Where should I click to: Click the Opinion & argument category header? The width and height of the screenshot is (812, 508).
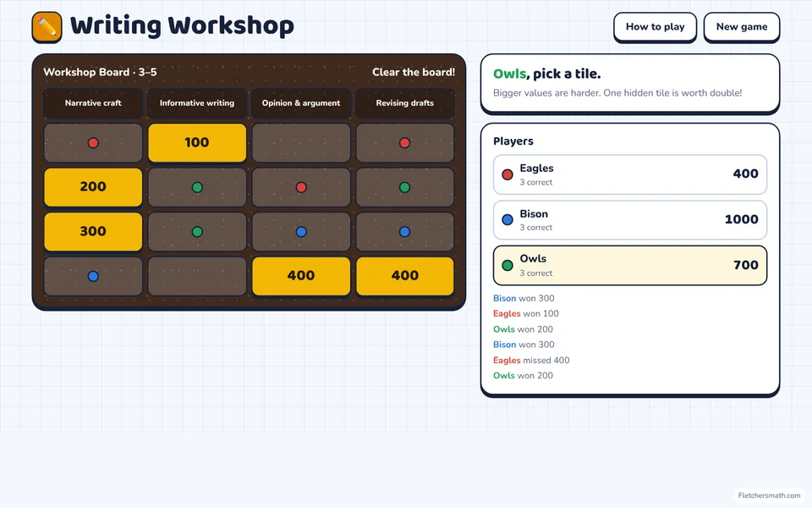301,103
